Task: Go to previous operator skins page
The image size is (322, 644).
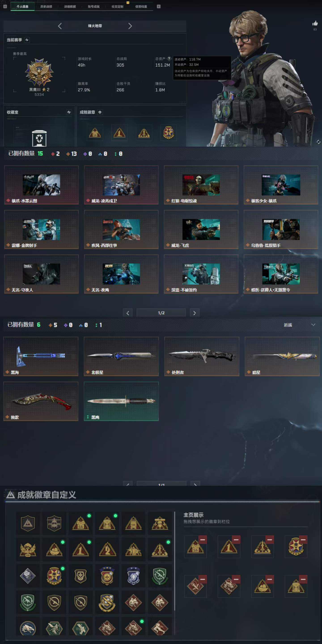Action: coord(128,313)
